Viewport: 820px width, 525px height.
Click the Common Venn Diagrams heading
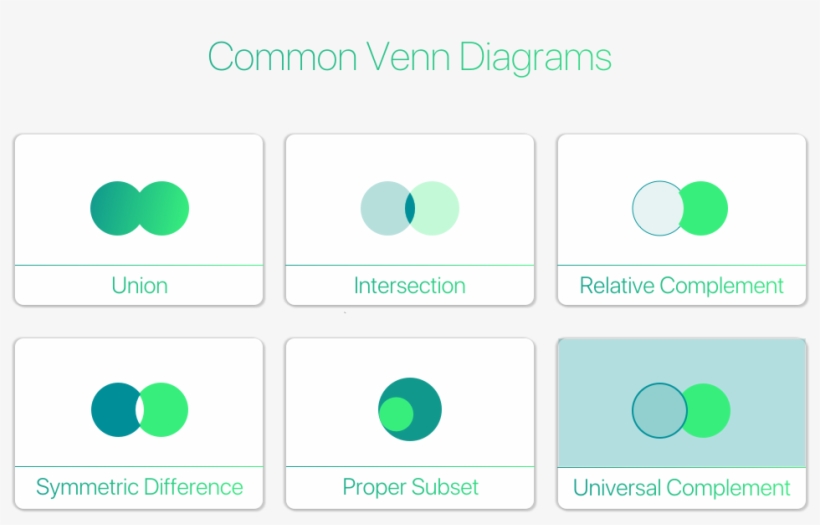[409, 56]
